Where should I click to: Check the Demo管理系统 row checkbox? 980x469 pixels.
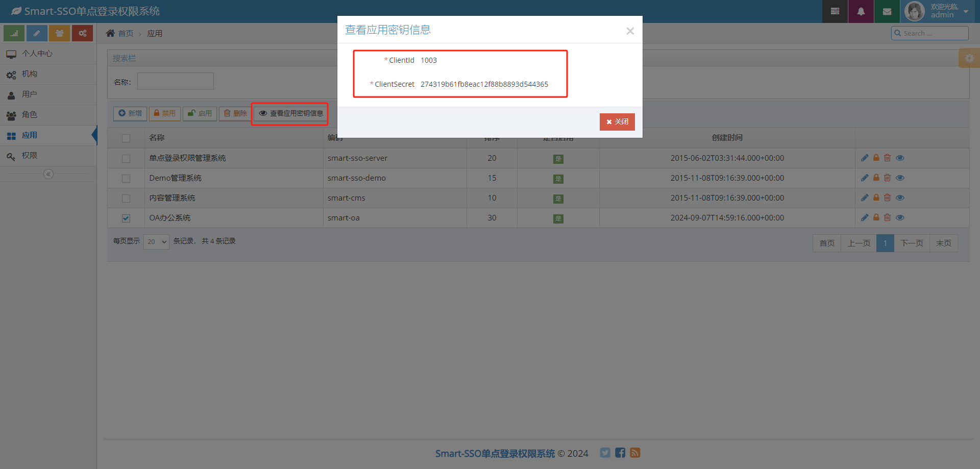[x=126, y=179]
